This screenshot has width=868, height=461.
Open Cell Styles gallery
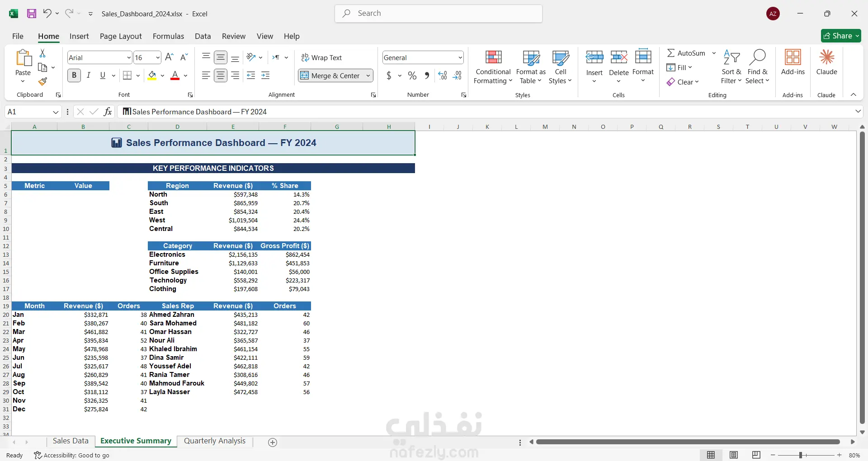coord(560,67)
